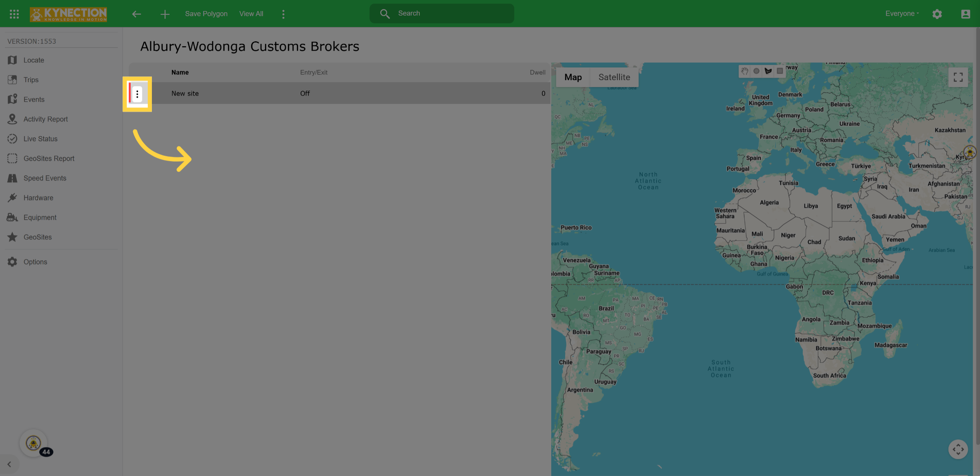Screen dimensions: 980x476
Task: Click the plus add icon
Action: [165, 14]
